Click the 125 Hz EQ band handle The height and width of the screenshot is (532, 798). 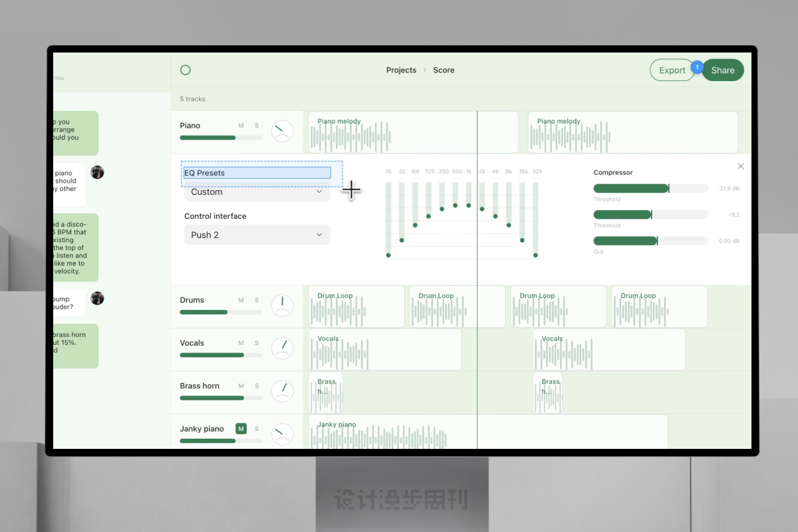pyautogui.click(x=429, y=216)
